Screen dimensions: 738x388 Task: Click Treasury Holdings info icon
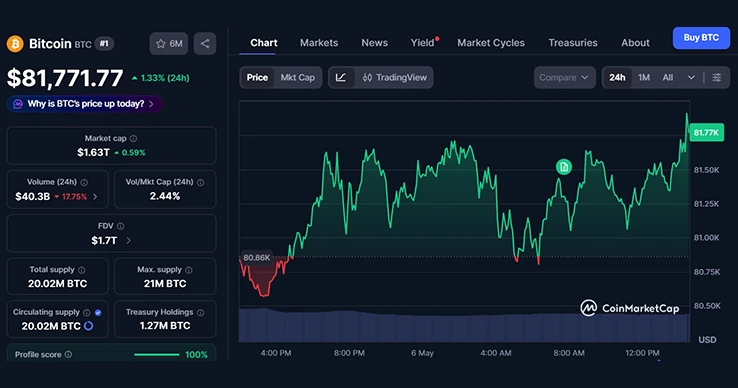(x=201, y=312)
